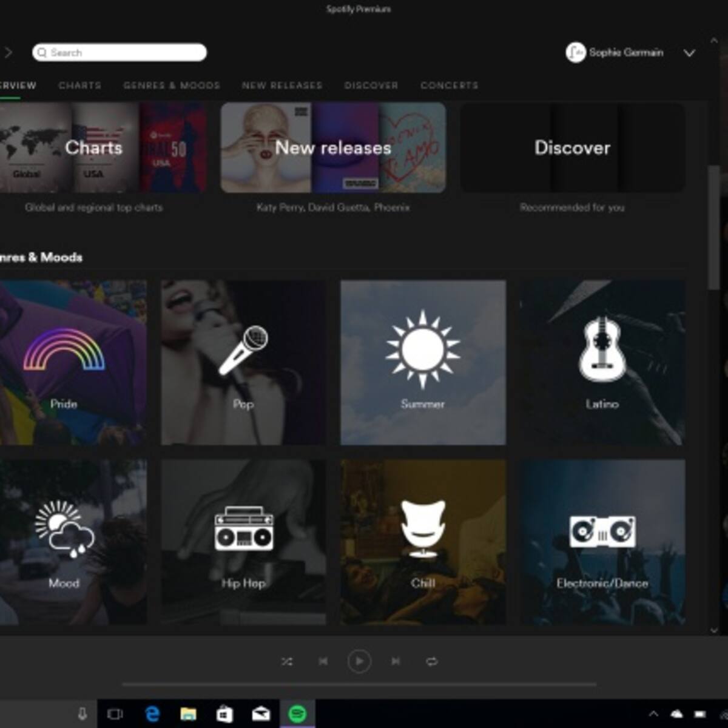Open the Summer genre tile
Image resolution: width=728 pixels, height=728 pixels.
(423, 362)
